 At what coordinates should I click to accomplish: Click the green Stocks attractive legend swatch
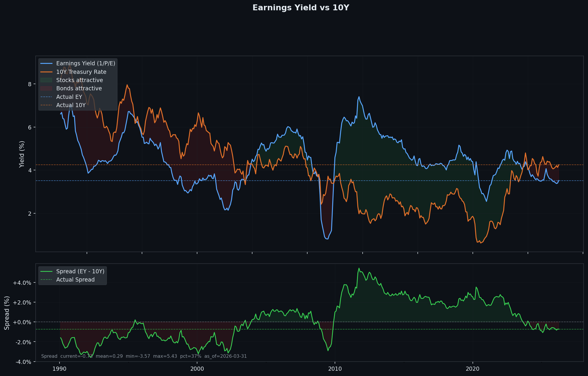[46, 80]
